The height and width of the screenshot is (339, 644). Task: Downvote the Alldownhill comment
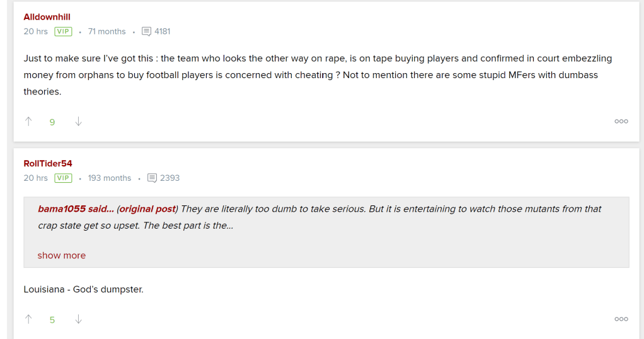pos(78,122)
